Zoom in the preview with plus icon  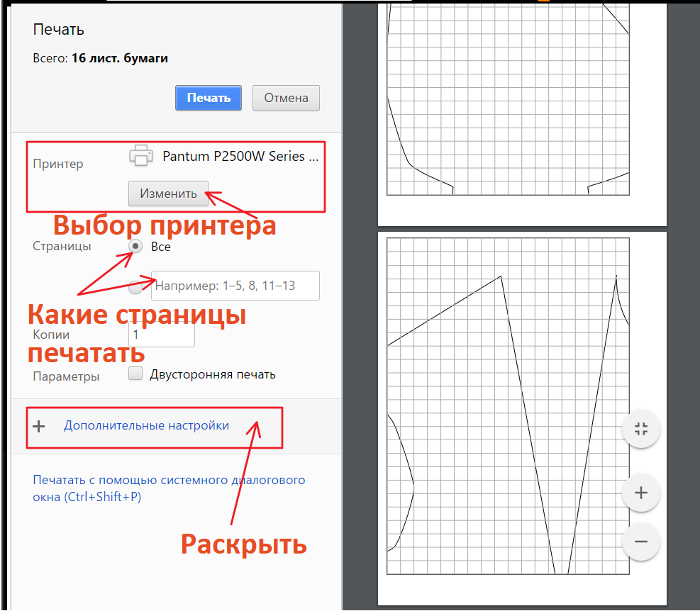[x=640, y=493]
